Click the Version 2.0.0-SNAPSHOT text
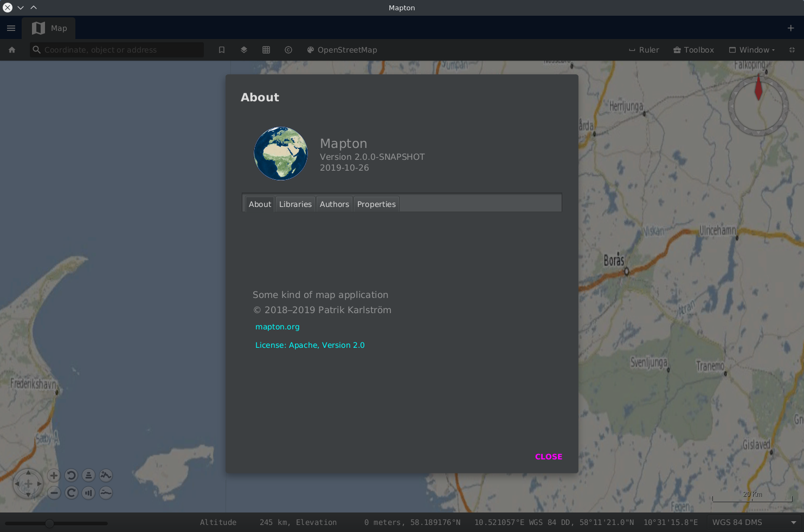Image resolution: width=804 pixels, height=532 pixels. (x=372, y=157)
